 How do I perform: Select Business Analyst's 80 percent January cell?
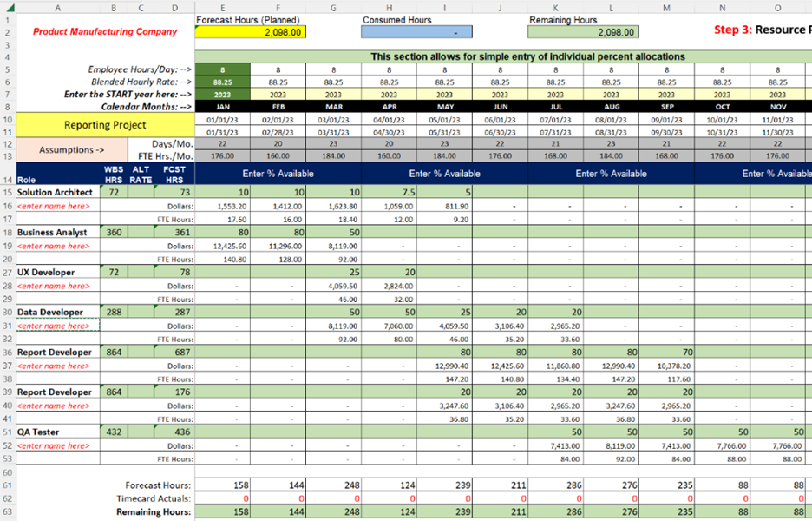[x=223, y=232]
